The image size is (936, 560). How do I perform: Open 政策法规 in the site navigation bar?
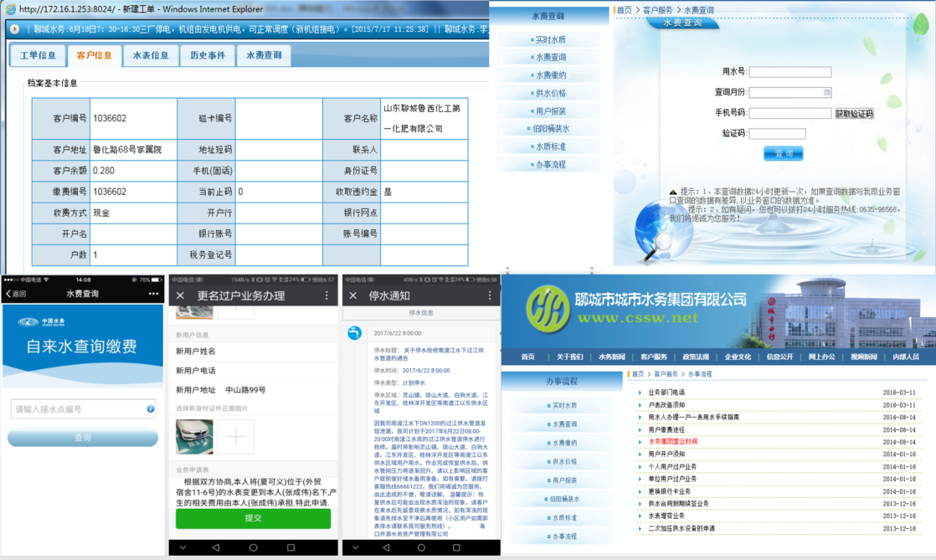696,357
